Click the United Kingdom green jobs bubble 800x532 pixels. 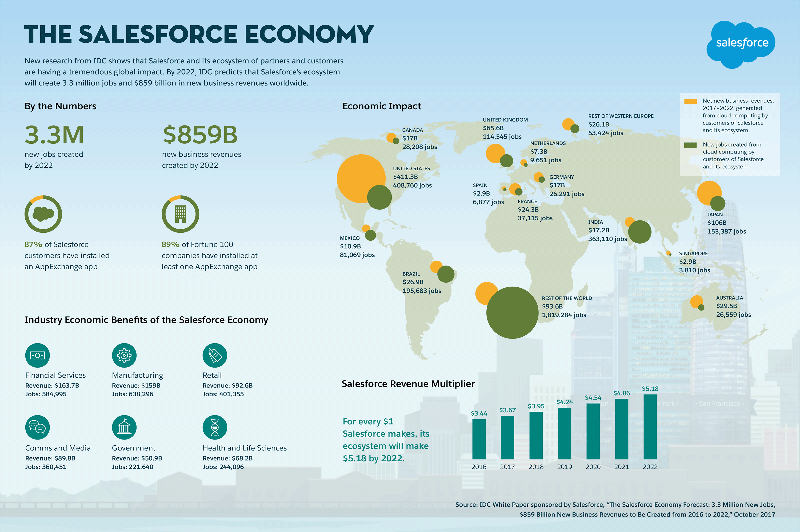tap(506, 161)
